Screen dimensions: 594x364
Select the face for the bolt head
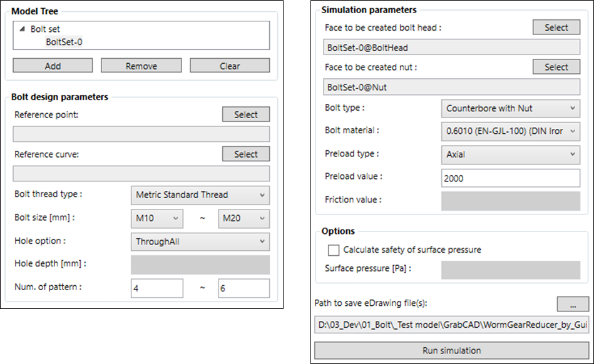(556, 28)
